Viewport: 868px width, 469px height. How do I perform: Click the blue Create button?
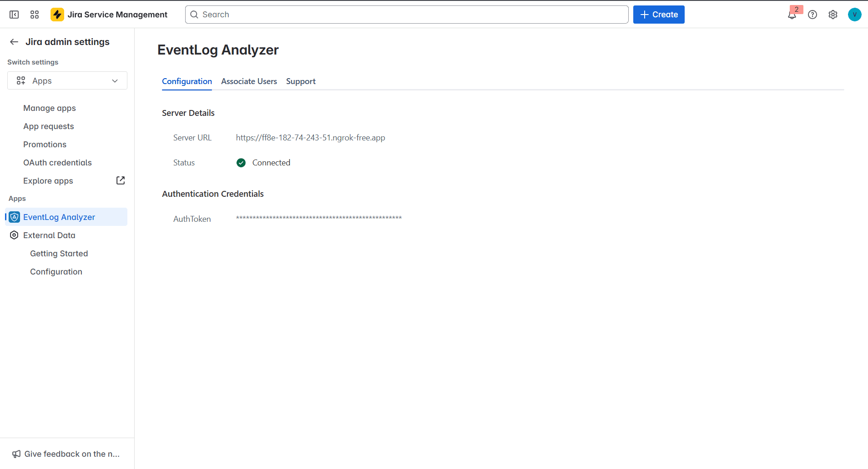click(659, 15)
